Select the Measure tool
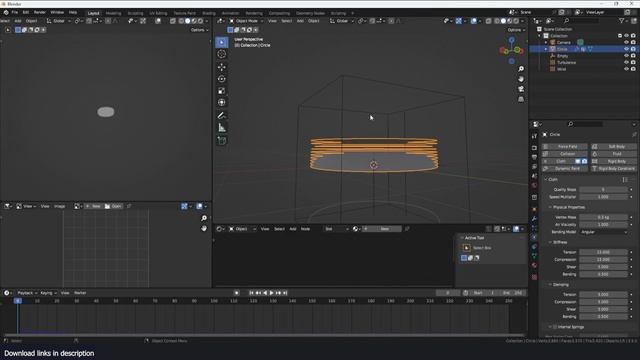Viewport: 640px width, 360px height. pos(222,128)
